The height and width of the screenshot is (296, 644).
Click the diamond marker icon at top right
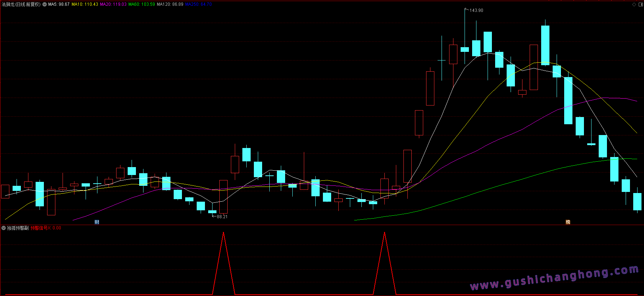[x=634, y=4]
